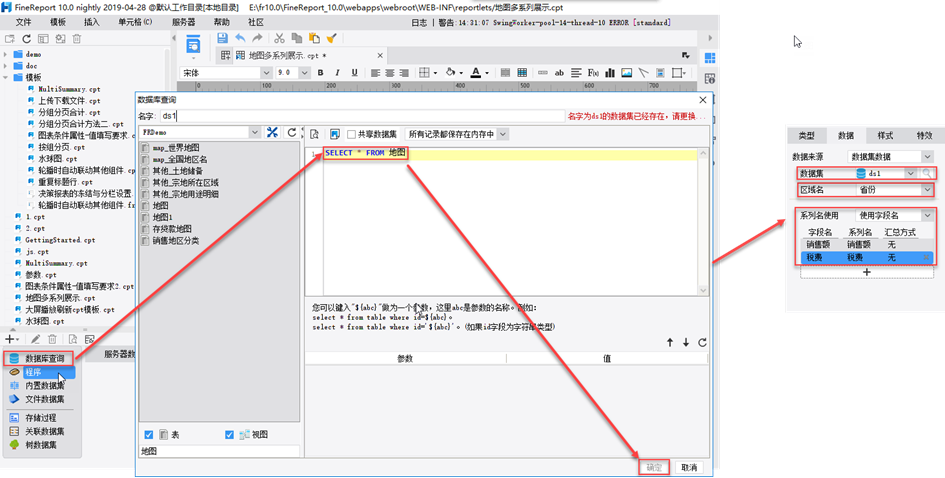Click the table search field containing 地图
This screenshot has width=945, height=478.
219,451
